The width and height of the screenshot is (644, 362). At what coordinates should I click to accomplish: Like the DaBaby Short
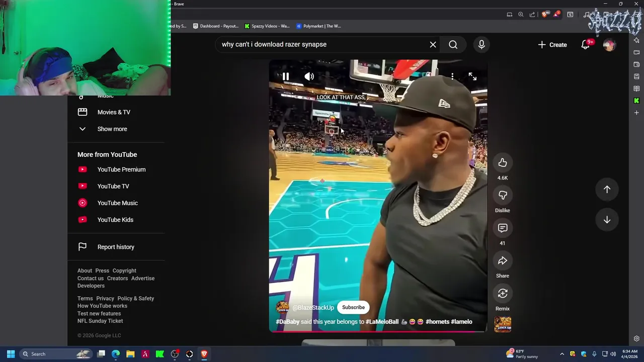(503, 162)
